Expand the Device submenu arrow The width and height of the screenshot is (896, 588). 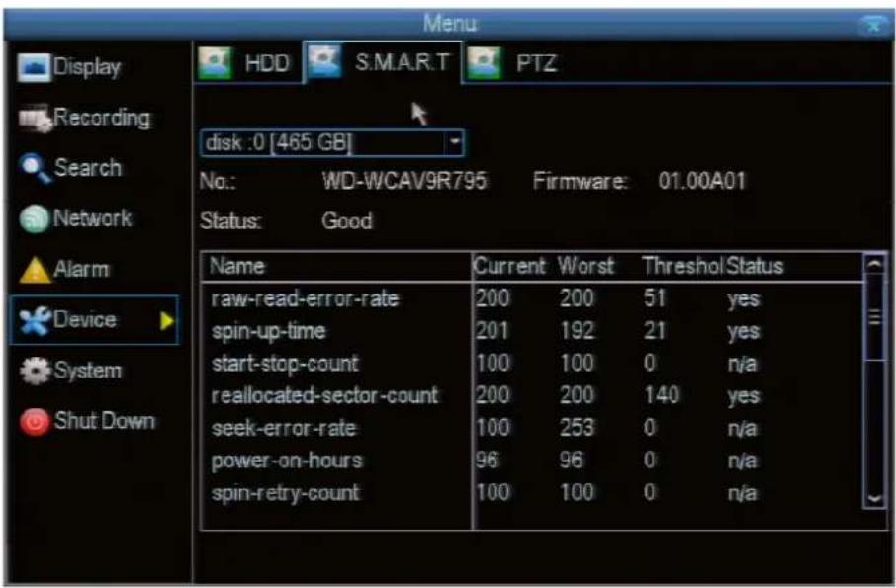coord(166,321)
